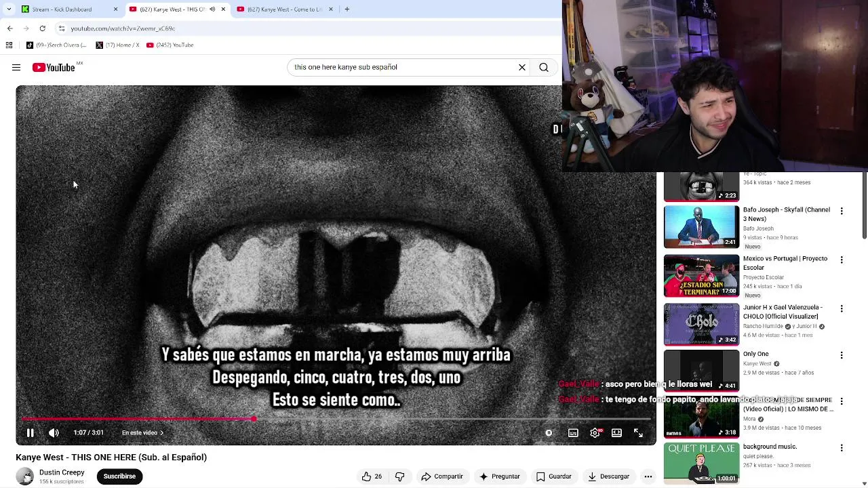Open the YouTube hamburger guide menu
Screen dimensions: 868x488
pos(16,67)
